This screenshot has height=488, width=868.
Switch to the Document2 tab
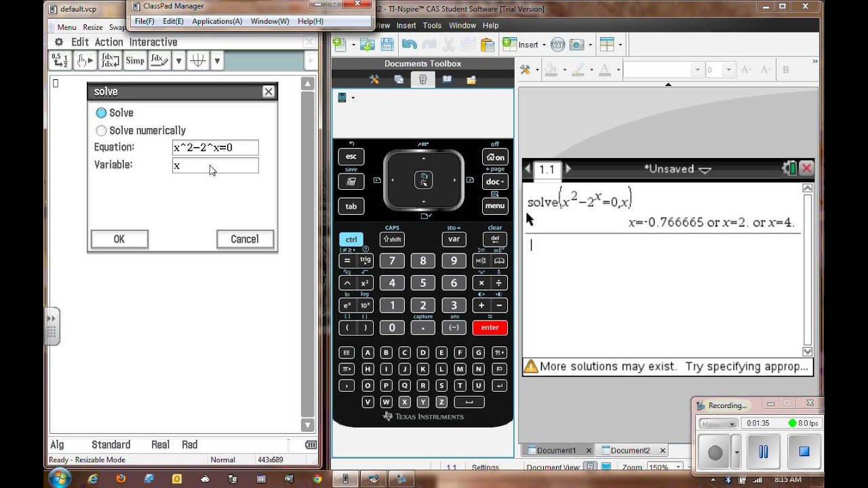[x=630, y=450]
